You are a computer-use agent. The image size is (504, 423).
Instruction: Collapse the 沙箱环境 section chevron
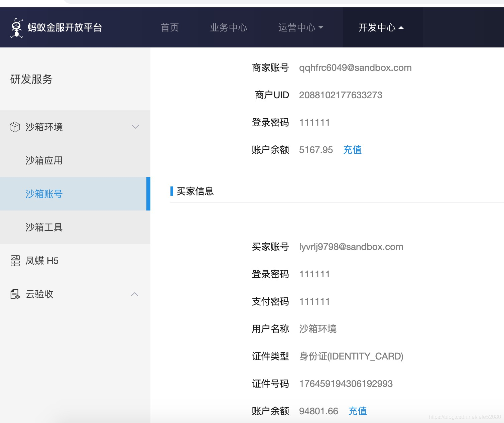[135, 127]
